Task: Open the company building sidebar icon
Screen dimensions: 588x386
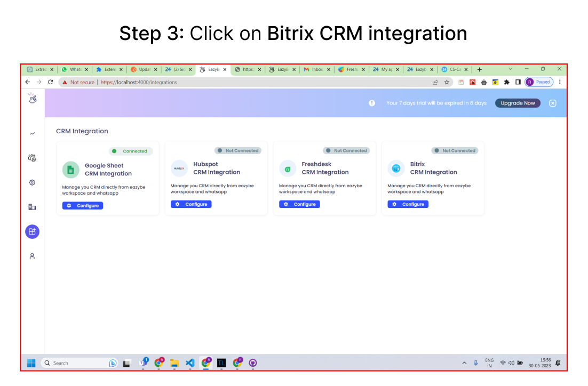Action: pos(32,207)
